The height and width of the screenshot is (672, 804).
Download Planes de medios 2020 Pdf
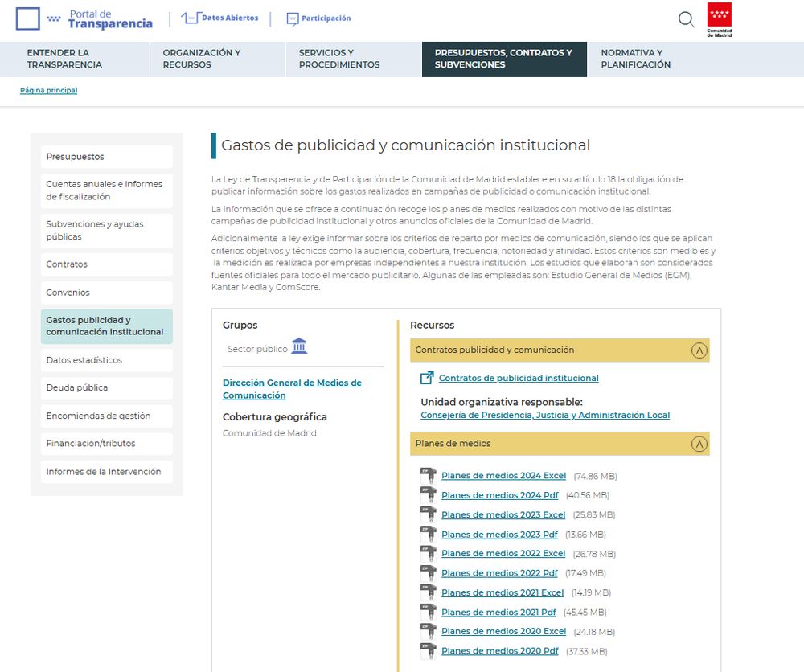pyautogui.click(x=500, y=651)
